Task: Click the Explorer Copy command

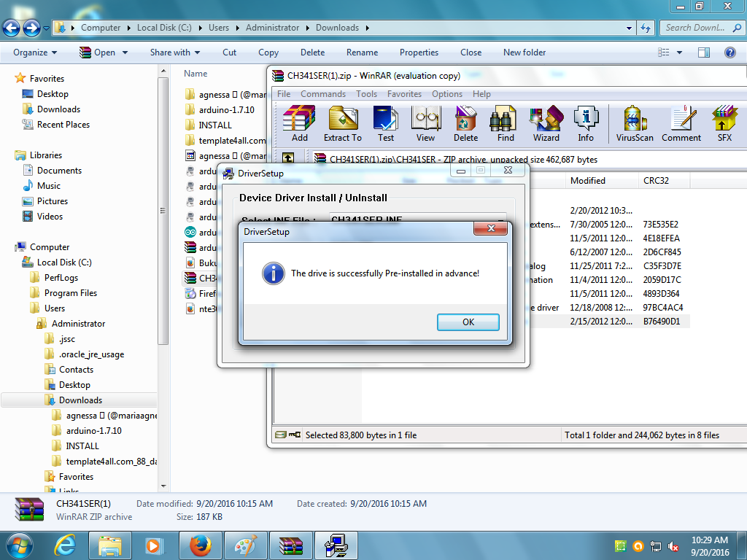Action: click(x=268, y=52)
